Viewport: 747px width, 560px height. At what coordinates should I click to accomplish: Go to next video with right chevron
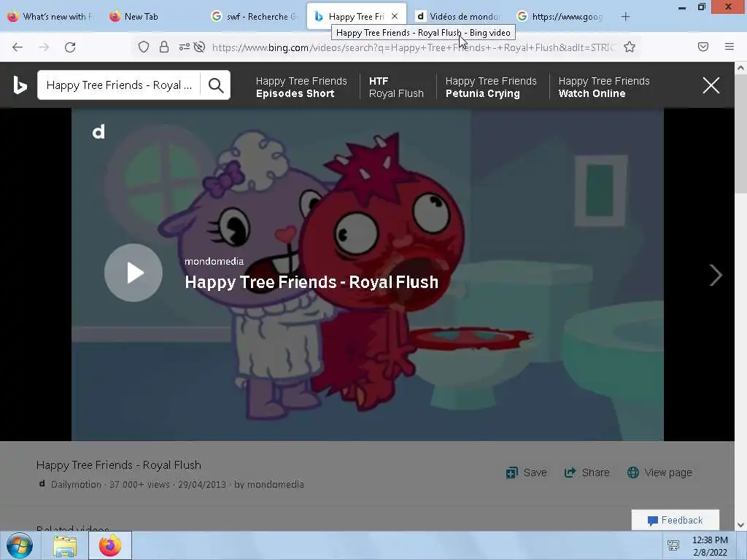(x=716, y=275)
